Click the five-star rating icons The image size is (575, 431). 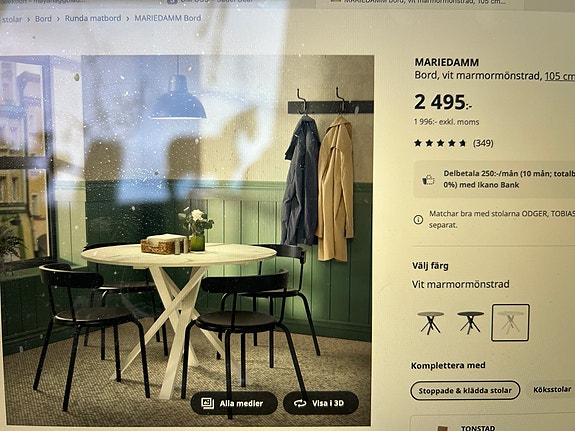pyautogui.click(x=440, y=143)
